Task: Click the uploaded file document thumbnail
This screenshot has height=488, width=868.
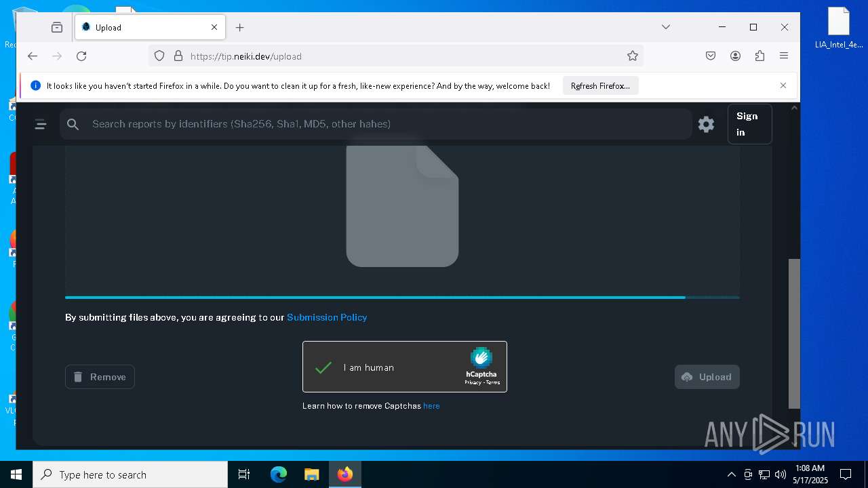Action: click(x=402, y=205)
